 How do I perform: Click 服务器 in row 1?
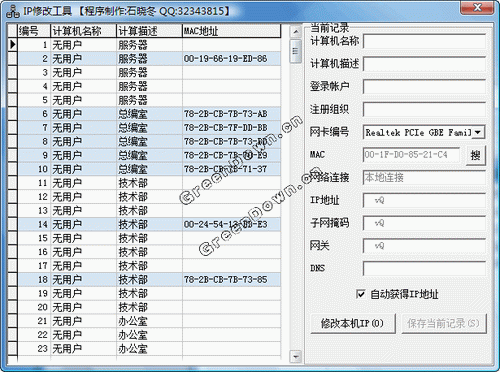pos(133,45)
